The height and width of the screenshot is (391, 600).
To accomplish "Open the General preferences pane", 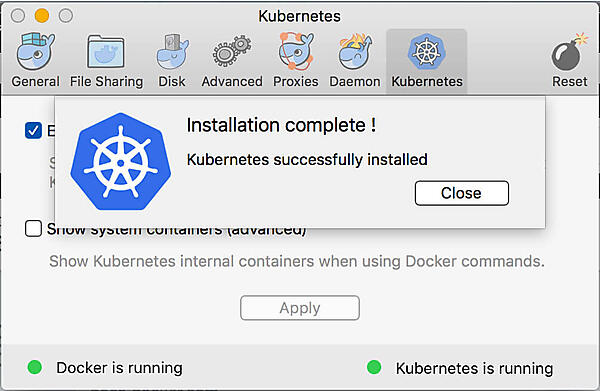I will [35, 60].
